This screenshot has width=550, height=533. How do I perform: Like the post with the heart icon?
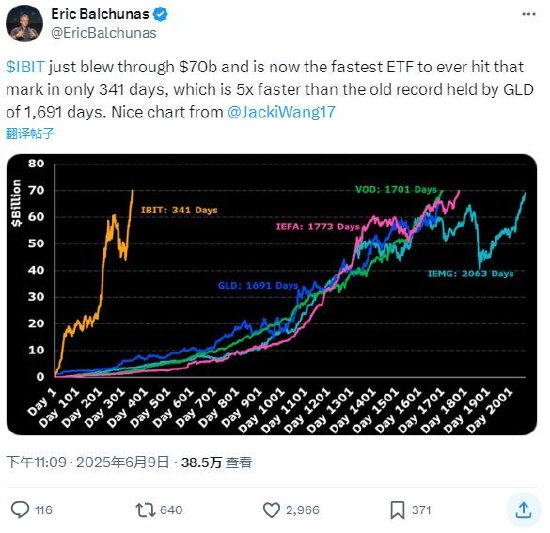coord(271,510)
